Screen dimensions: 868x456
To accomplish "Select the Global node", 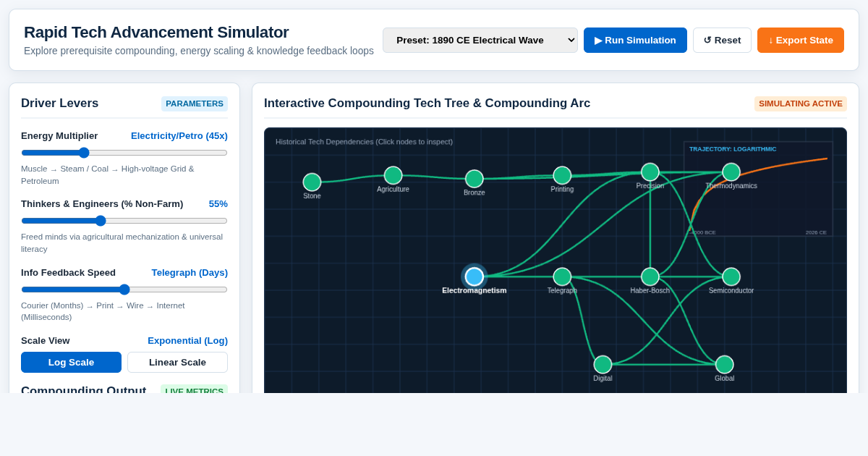I will [724, 365].
